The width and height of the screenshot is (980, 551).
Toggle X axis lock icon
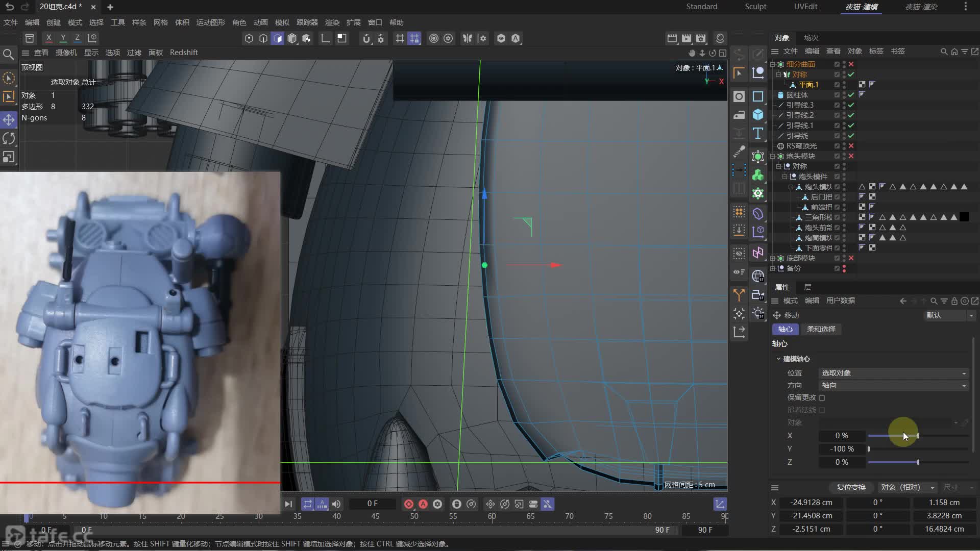[x=48, y=38]
